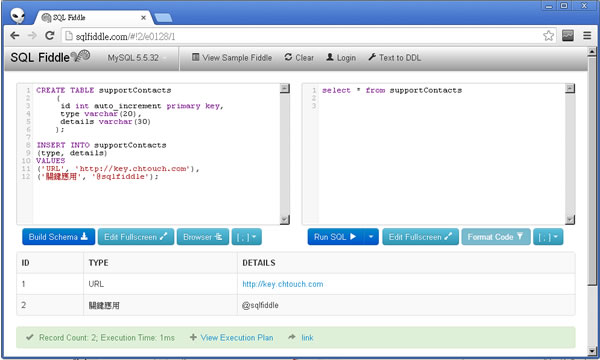This screenshot has height=360, width=600.
Task: Click Edit Fullscreen under the schema panel
Action: [x=136, y=237]
